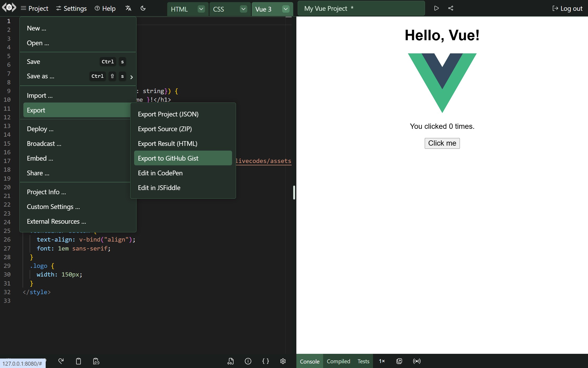Open the result in a new window icon

click(x=399, y=361)
